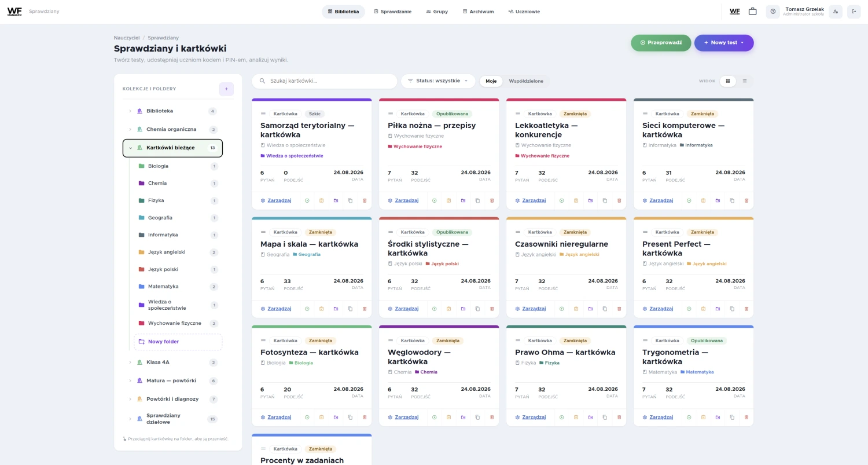Click play icon on Prawo Ohma card
Screen dimensions: 868x465
561,417
